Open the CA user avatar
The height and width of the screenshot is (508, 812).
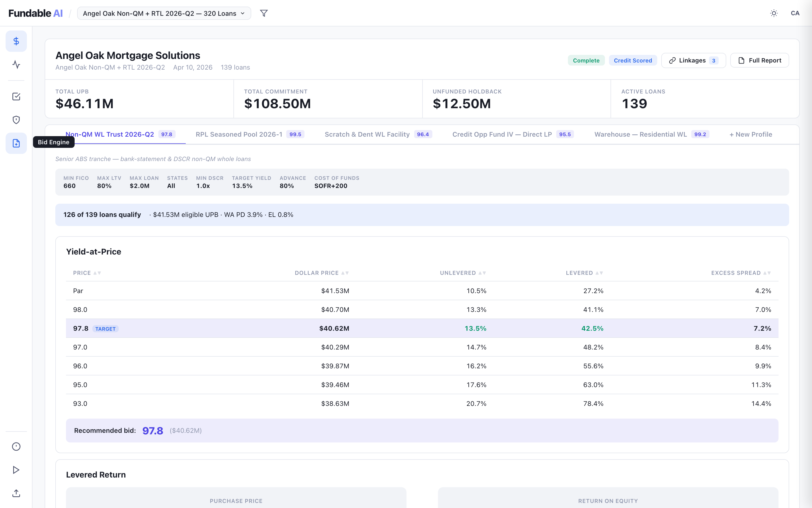click(795, 13)
